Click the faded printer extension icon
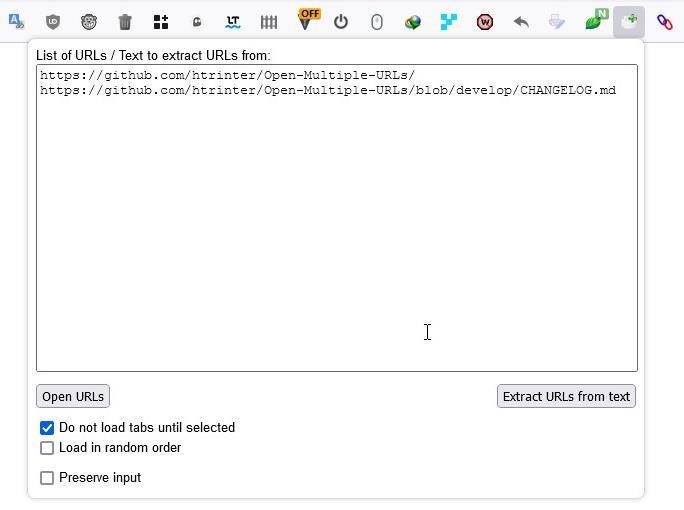 pyautogui.click(x=557, y=22)
